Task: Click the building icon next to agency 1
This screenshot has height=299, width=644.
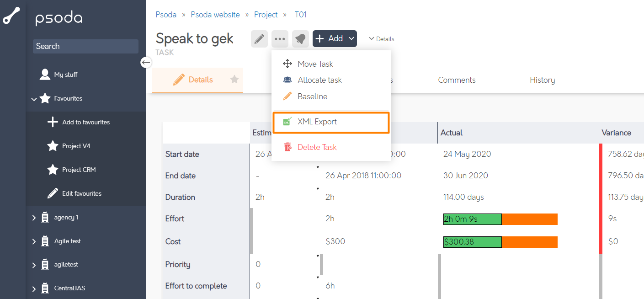Action: pyautogui.click(x=45, y=217)
